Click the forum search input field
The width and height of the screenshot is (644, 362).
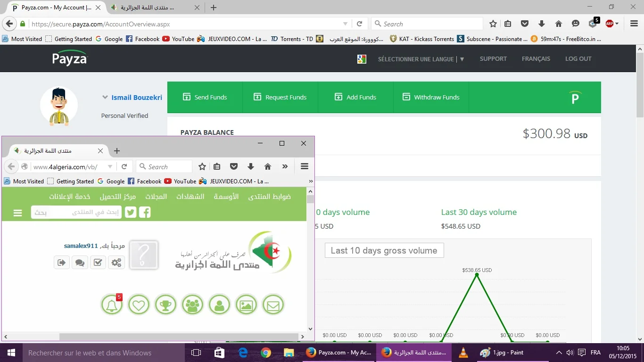click(x=85, y=213)
